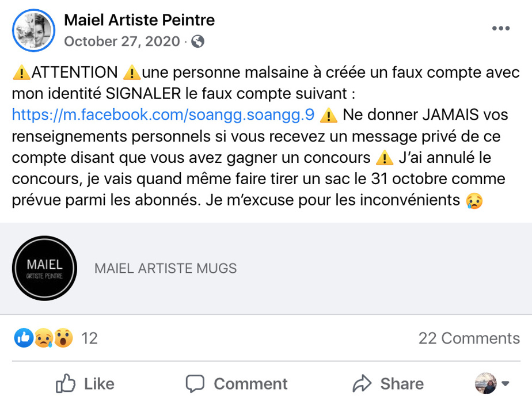Open the 22 Comments list
This screenshot has width=532, height=404.
[469, 338]
